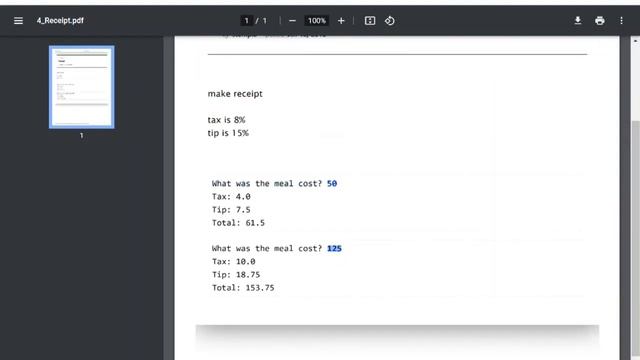Image resolution: width=640 pixels, height=360 pixels.
Task: Click the 'make receipt' heading text
Action: click(x=235, y=94)
